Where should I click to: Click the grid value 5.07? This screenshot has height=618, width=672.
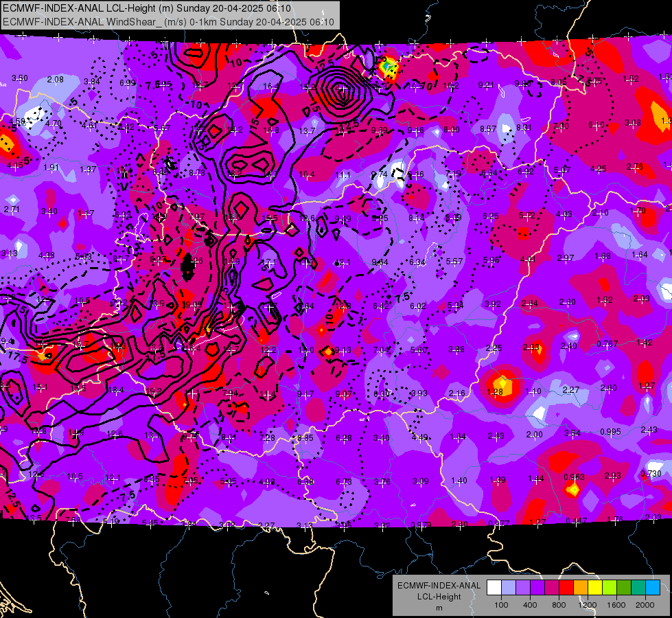tap(562, 170)
